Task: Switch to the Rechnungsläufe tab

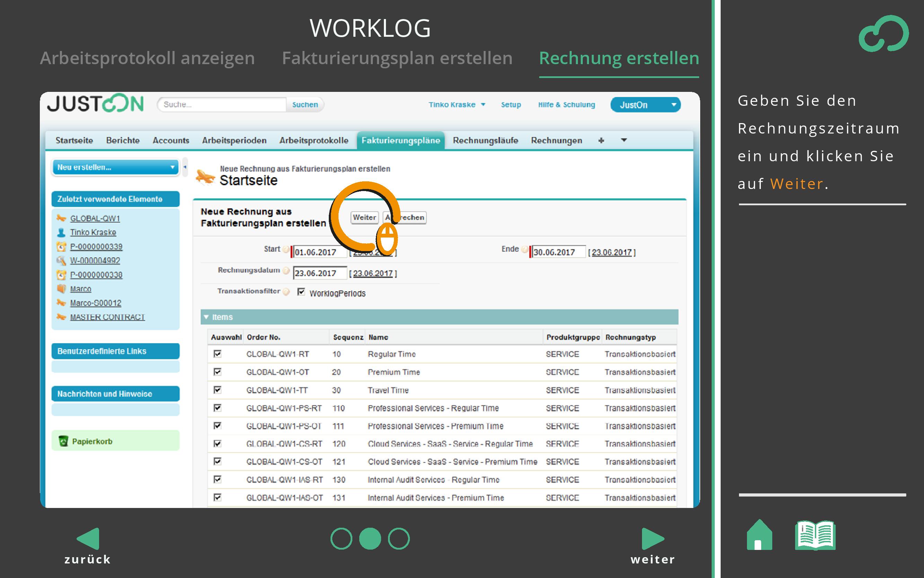Action: (x=485, y=141)
